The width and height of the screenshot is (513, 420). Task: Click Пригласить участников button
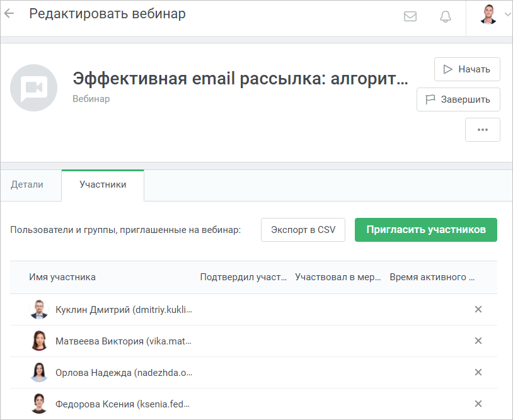pos(425,230)
